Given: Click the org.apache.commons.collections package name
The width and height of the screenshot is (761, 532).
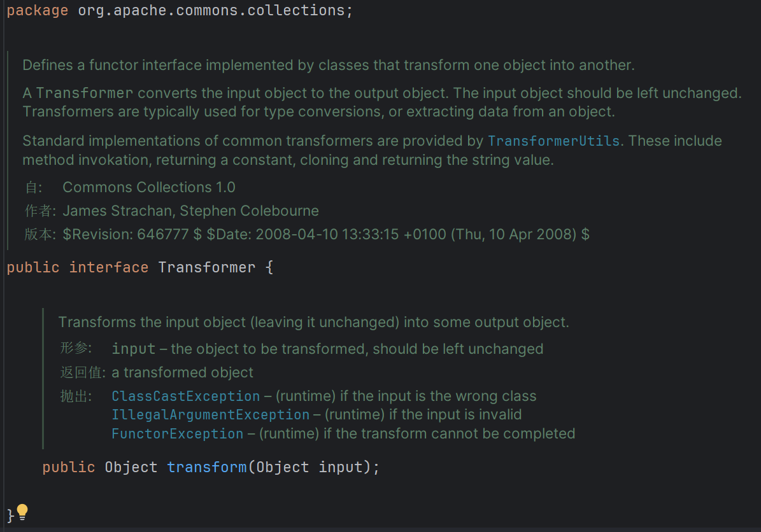Looking at the screenshot, I should (x=211, y=10).
